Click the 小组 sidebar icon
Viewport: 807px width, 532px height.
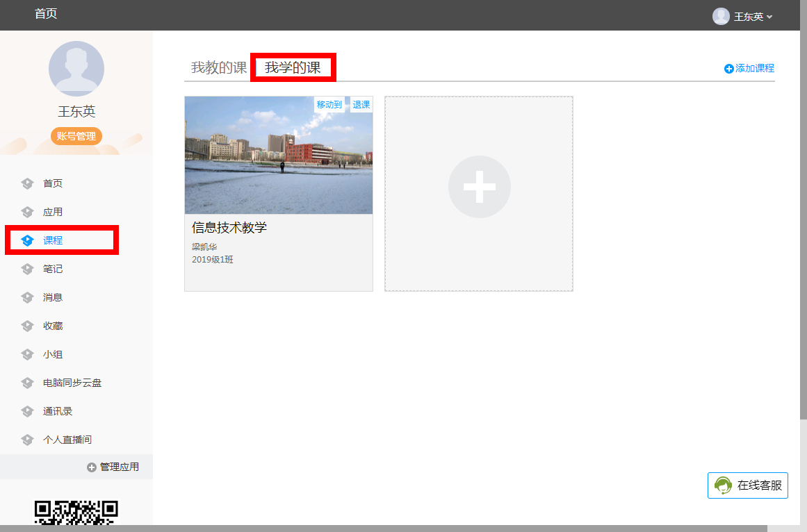coord(27,354)
